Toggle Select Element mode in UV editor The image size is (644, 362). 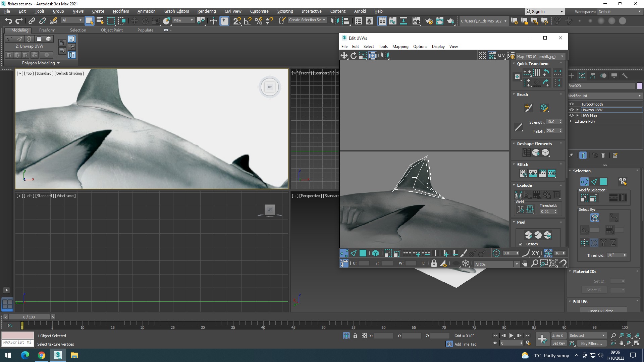pyautogui.click(x=375, y=253)
